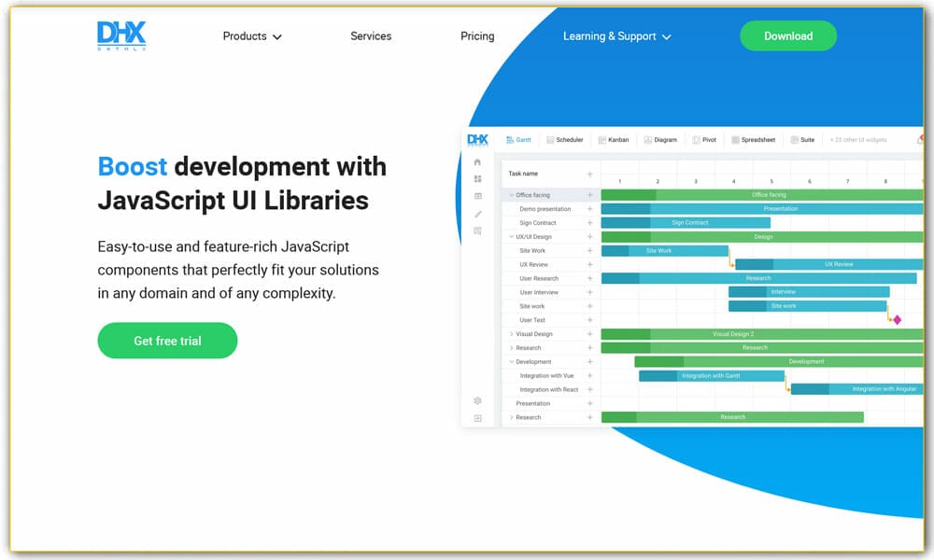
Task: Click the Services menu item
Action: [x=371, y=35]
